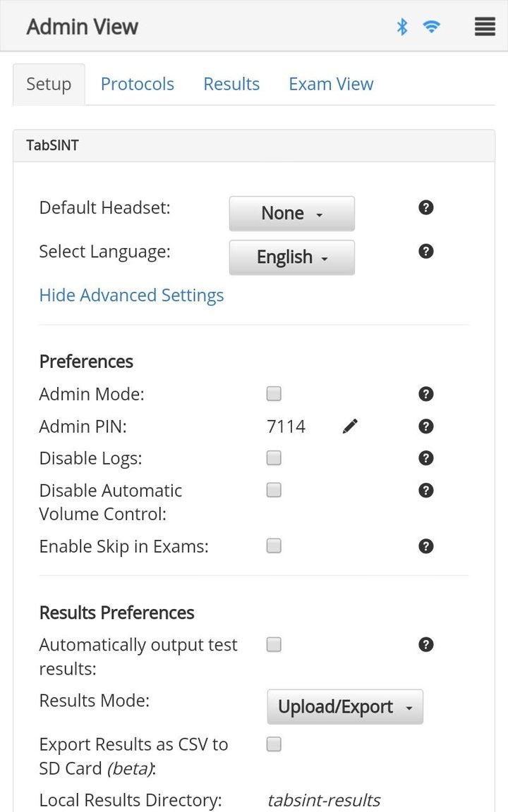Open the Select Language dropdown
This screenshot has width=508, height=812.
(x=291, y=257)
